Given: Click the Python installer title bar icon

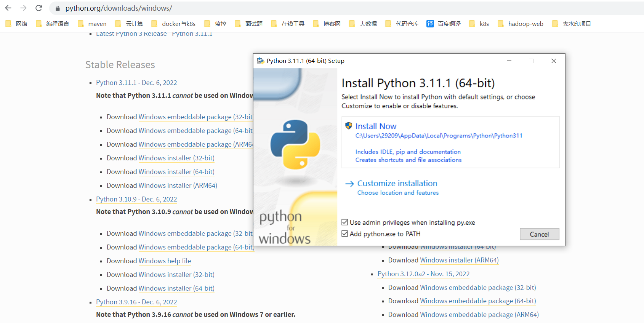Looking at the screenshot, I should tap(261, 61).
